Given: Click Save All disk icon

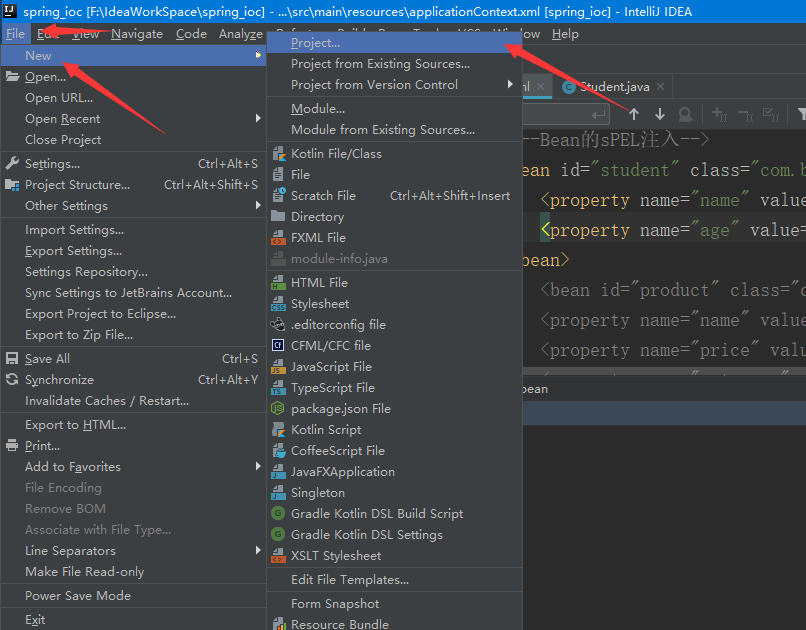Looking at the screenshot, I should 12,359.
